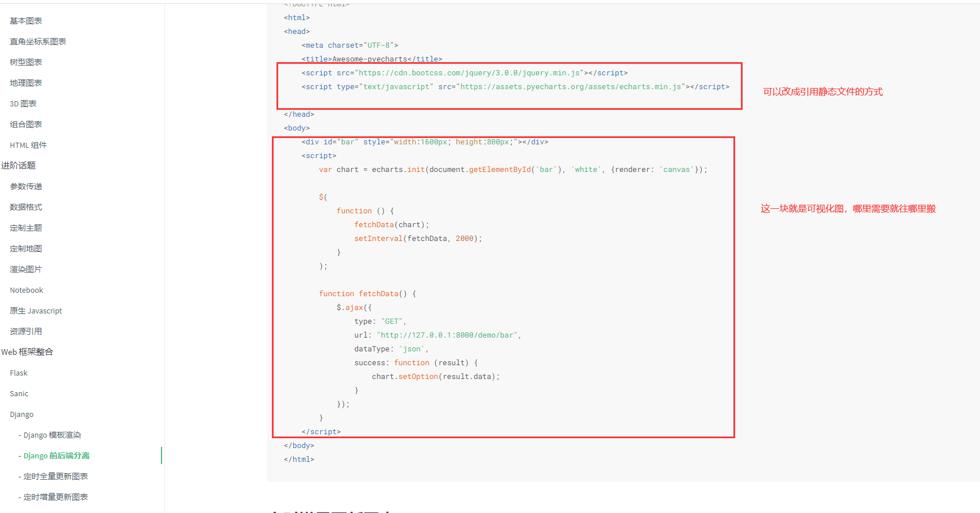Click the closing </html> tag
This screenshot has width=980, height=513.
tap(299, 460)
